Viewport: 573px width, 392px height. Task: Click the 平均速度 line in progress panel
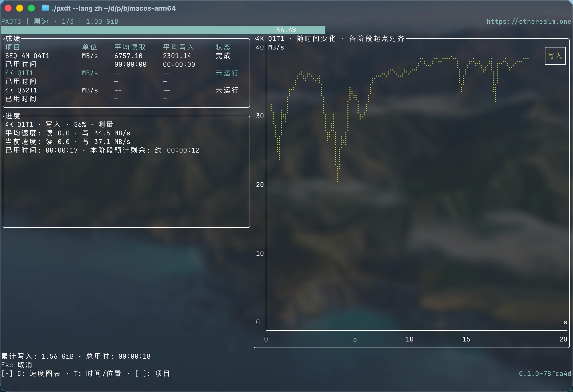[68, 133]
